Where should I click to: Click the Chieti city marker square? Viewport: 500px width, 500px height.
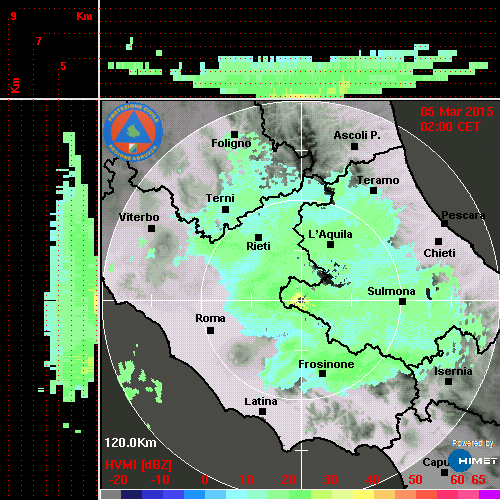pos(439,241)
